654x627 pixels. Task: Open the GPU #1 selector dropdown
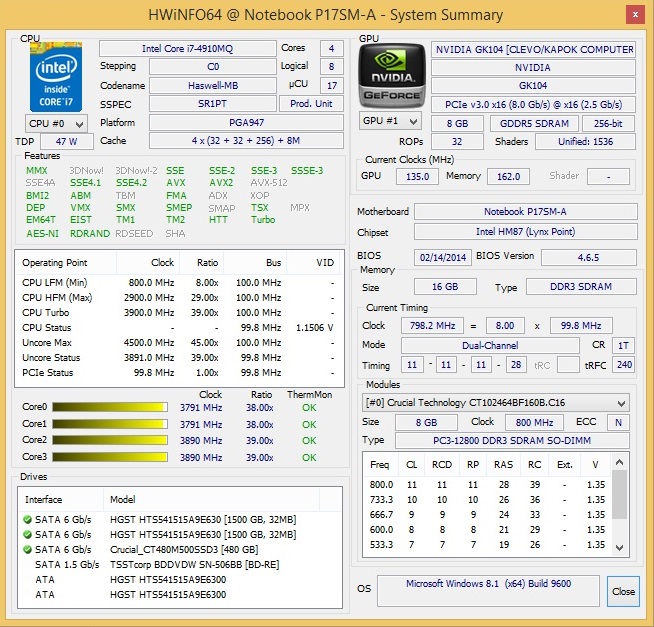(x=390, y=121)
